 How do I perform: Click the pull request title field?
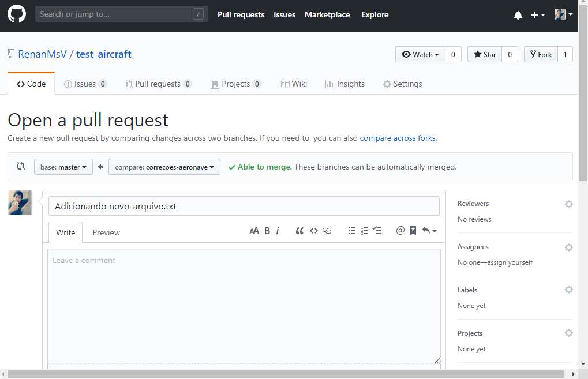click(x=244, y=206)
